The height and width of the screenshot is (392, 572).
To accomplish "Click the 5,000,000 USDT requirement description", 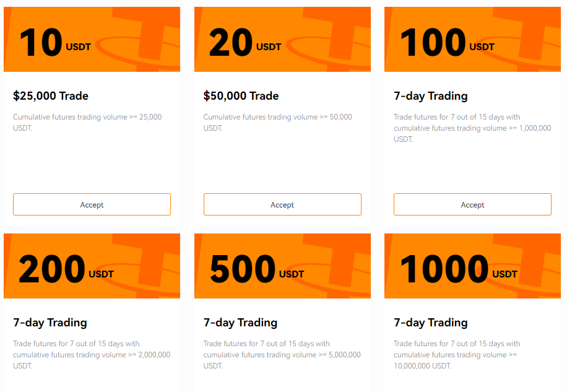I will [282, 354].
